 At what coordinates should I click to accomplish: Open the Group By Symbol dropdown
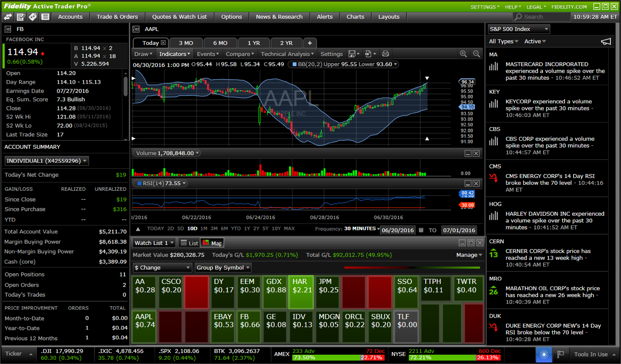[223, 267]
